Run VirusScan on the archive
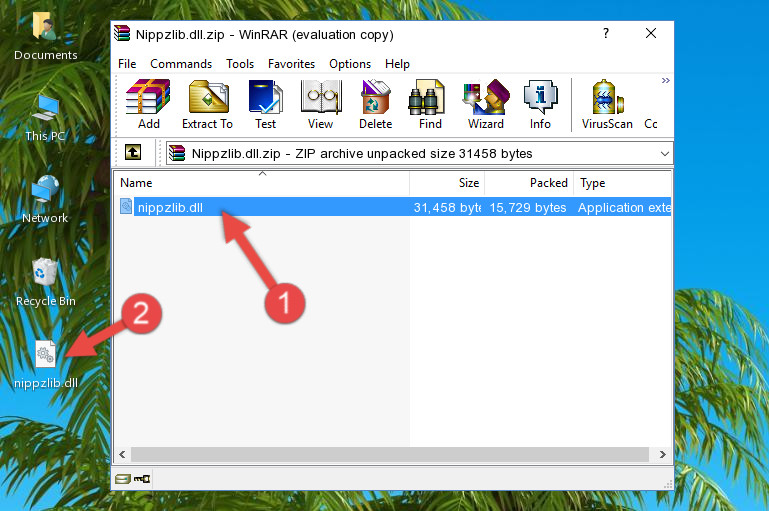Viewport: 769px width, 511px height. coord(607,104)
